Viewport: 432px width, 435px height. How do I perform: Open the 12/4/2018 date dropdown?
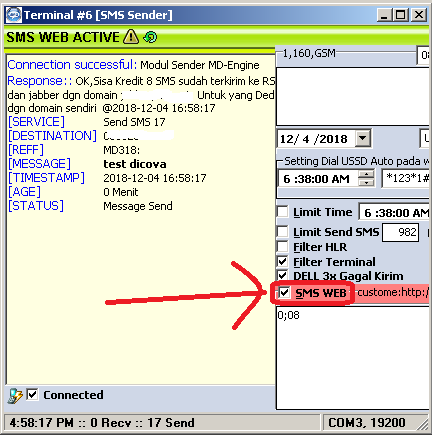363,138
